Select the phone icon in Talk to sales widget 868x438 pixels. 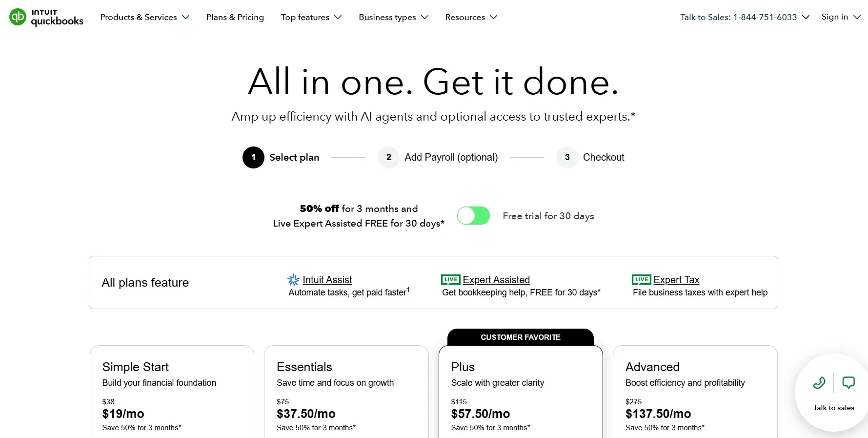coord(819,383)
